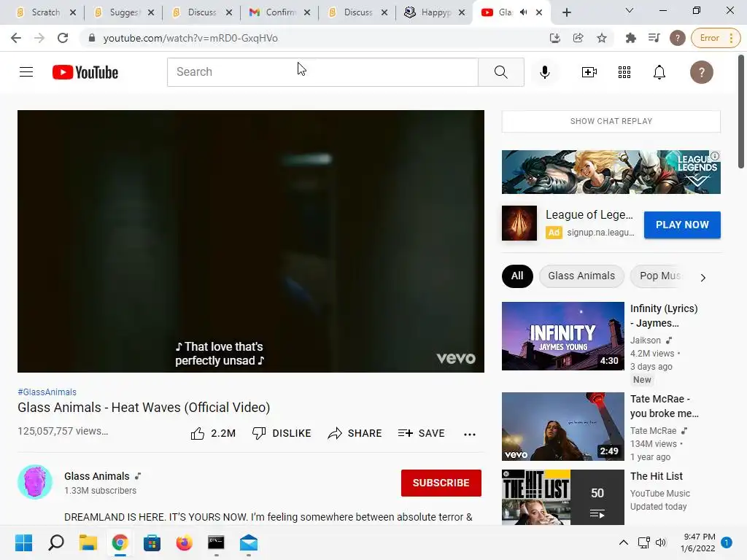Open the more actions ellipsis below the video
747x560 pixels.
tap(470, 434)
